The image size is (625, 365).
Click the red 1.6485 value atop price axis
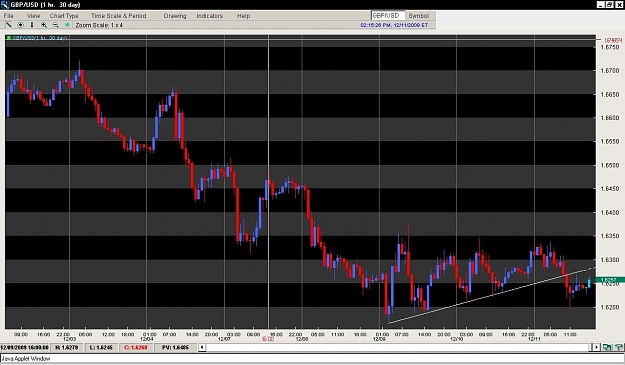click(x=613, y=40)
